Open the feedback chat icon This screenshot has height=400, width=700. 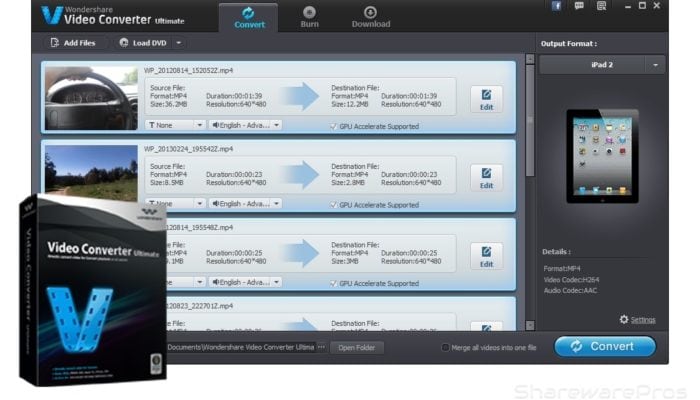click(579, 6)
